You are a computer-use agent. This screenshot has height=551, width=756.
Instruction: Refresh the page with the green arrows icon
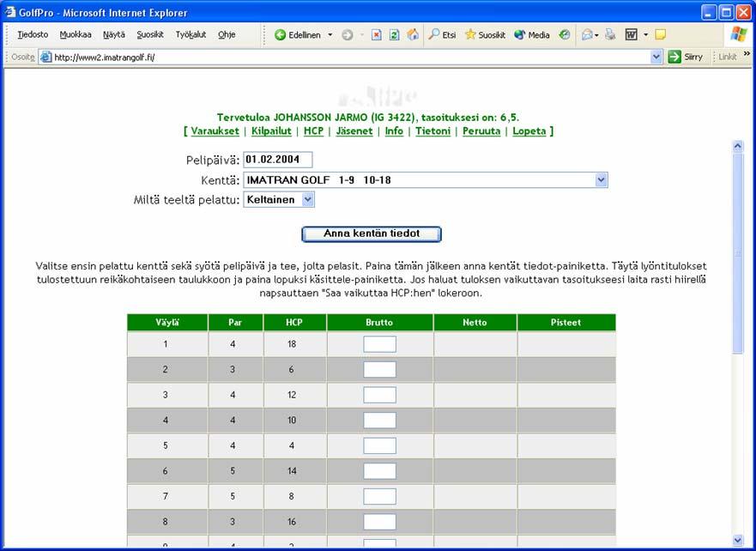coord(395,34)
